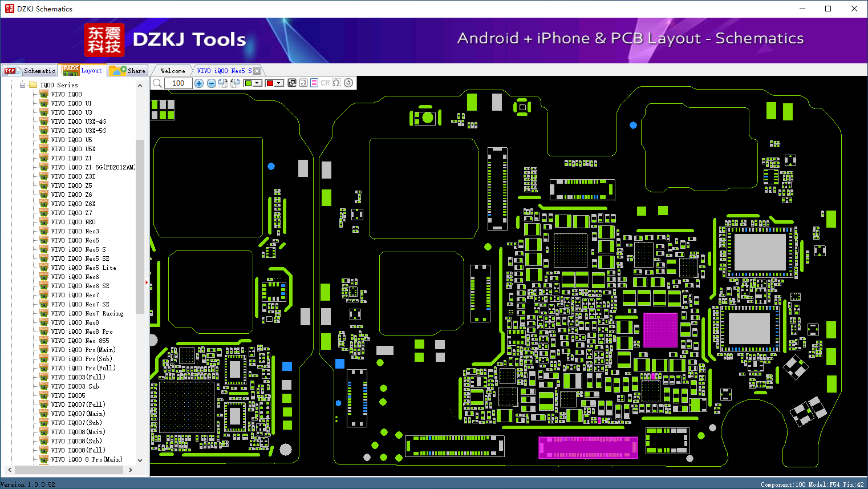Click the rotate-counterclockwise pages icon
This screenshot has height=489, width=868.
click(x=234, y=83)
